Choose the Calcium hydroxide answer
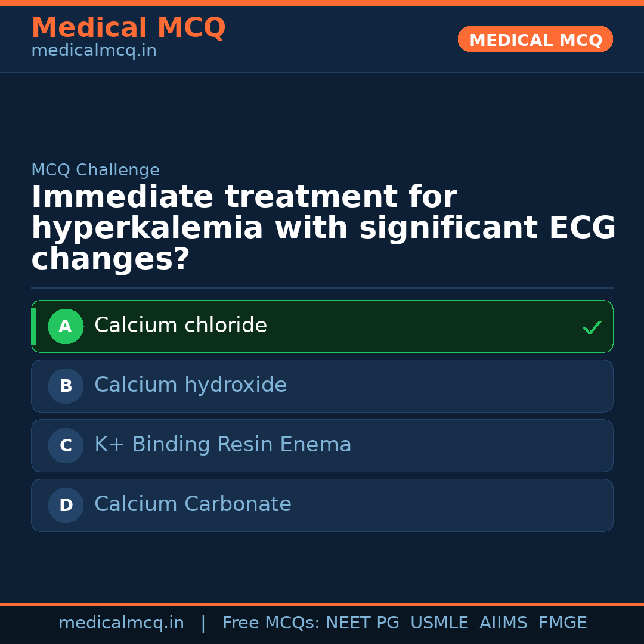The width and height of the screenshot is (644, 644). tap(190, 385)
